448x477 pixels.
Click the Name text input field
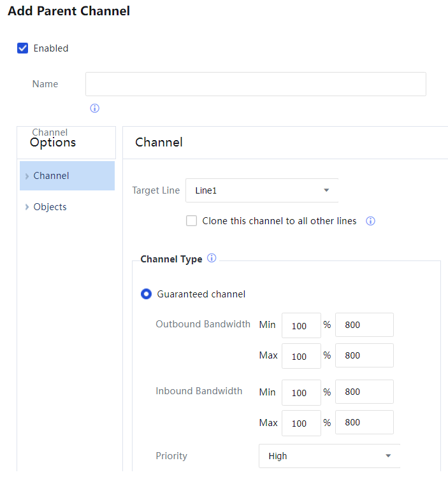coord(256,84)
